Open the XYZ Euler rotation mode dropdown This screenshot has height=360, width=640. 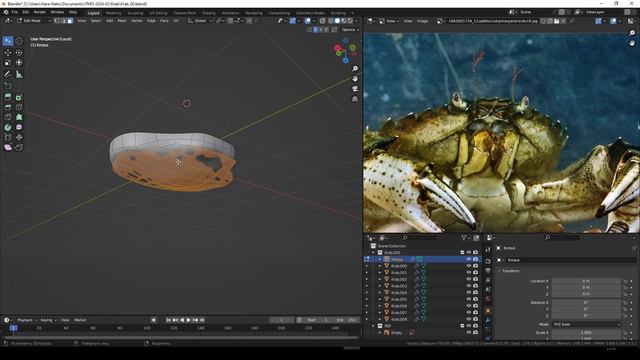(x=586, y=324)
